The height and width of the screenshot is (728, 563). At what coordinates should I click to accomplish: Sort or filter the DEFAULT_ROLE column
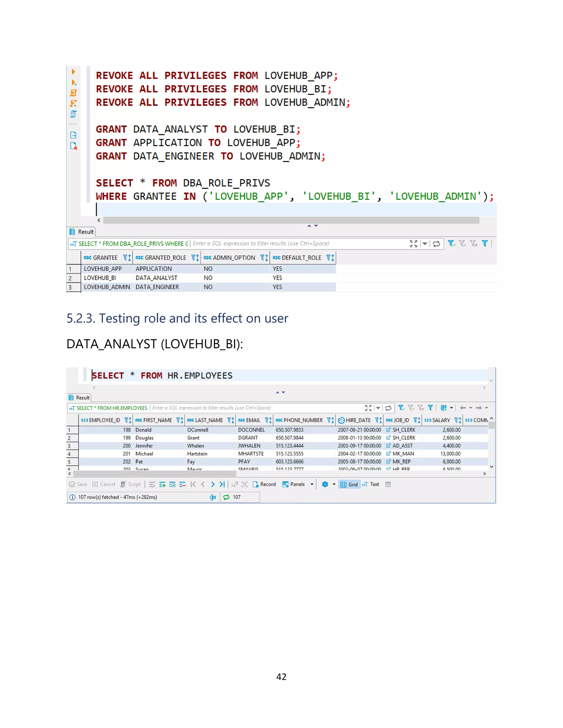tap(330, 258)
